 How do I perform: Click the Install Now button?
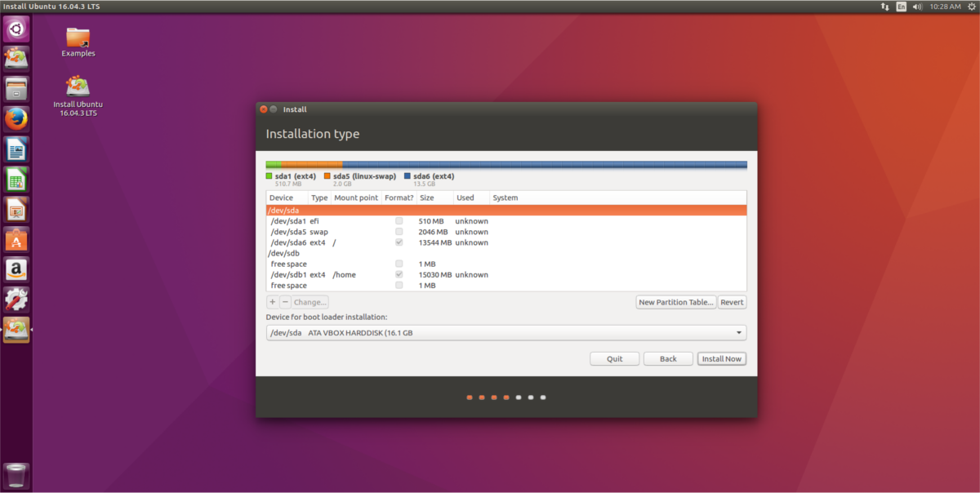coord(721,358)
